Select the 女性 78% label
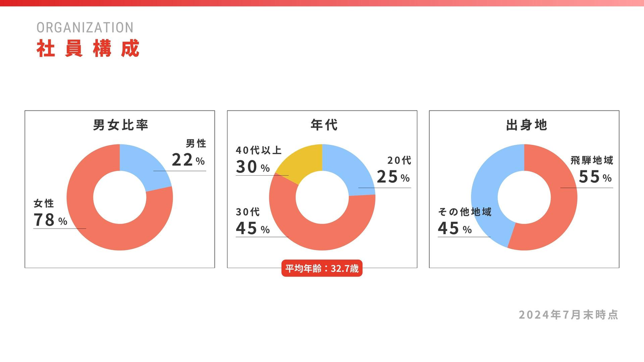This screenshot has width=644, height=362. (x=50, y=214)
